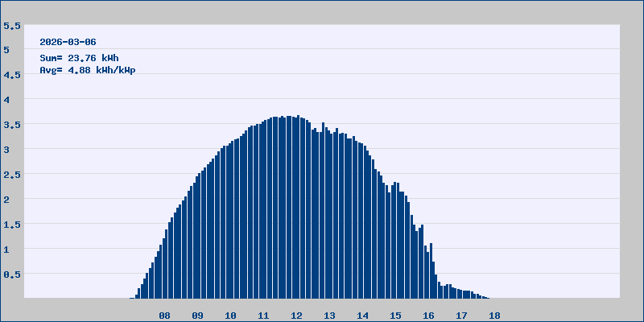Click the Avg= 4.88 kWh/kWp text

(88, 70)
